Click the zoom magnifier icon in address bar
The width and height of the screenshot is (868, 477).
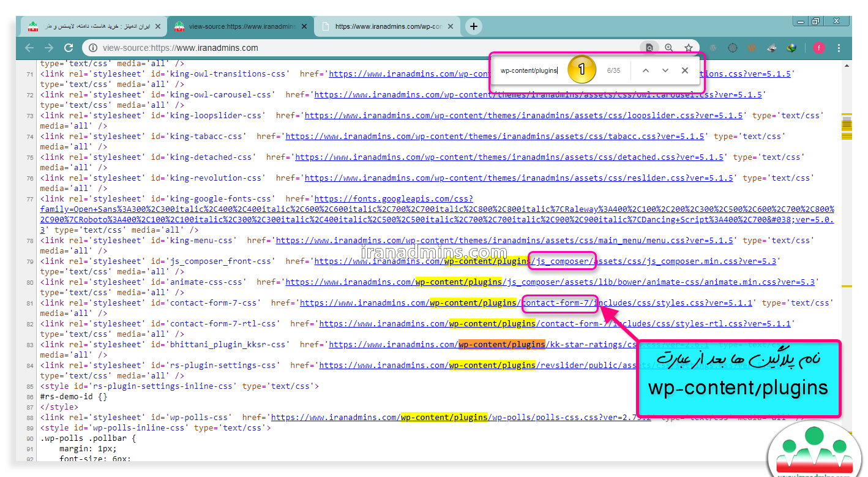[x=669, y=48]
